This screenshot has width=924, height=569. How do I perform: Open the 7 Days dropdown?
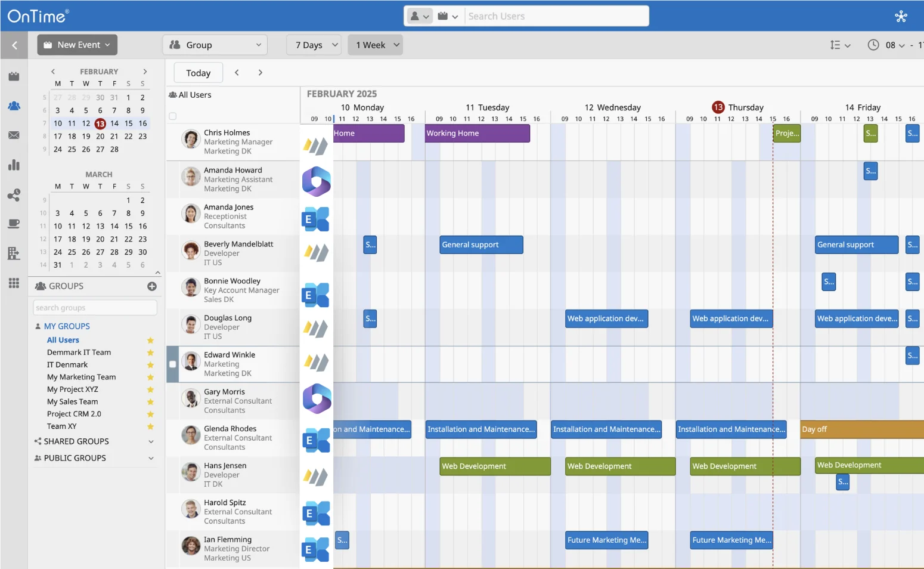tap(316, 45)
